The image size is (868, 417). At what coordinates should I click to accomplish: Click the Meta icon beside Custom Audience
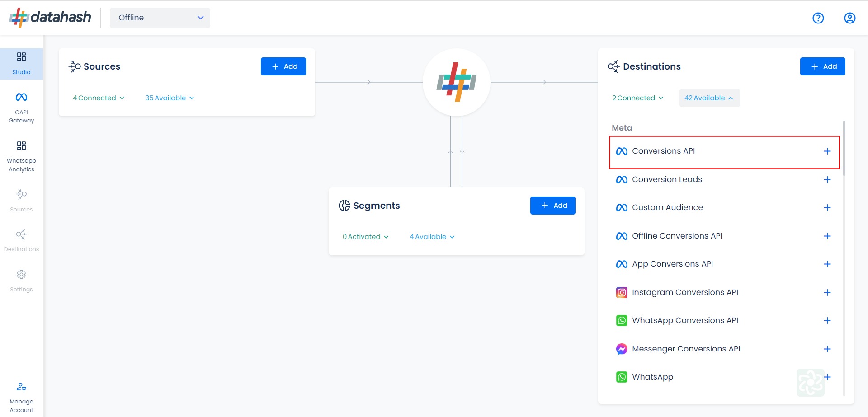coord(622,208)
